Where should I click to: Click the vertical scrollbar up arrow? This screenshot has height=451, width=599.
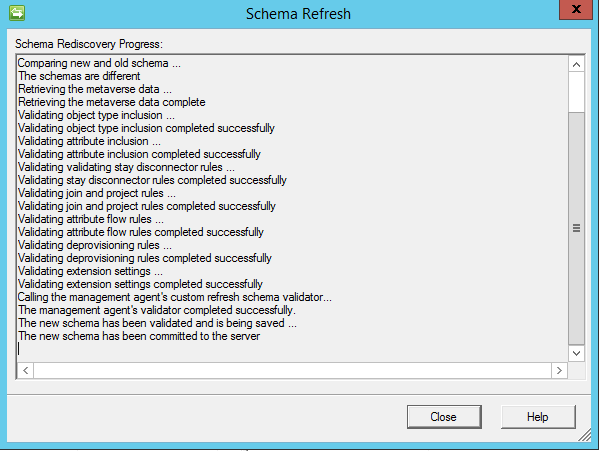pos(576,65)
